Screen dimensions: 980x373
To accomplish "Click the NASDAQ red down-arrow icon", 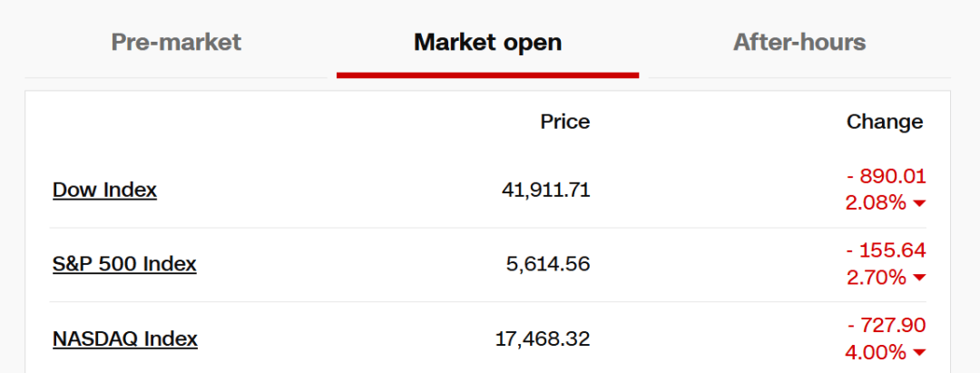I will pos(919,352).
